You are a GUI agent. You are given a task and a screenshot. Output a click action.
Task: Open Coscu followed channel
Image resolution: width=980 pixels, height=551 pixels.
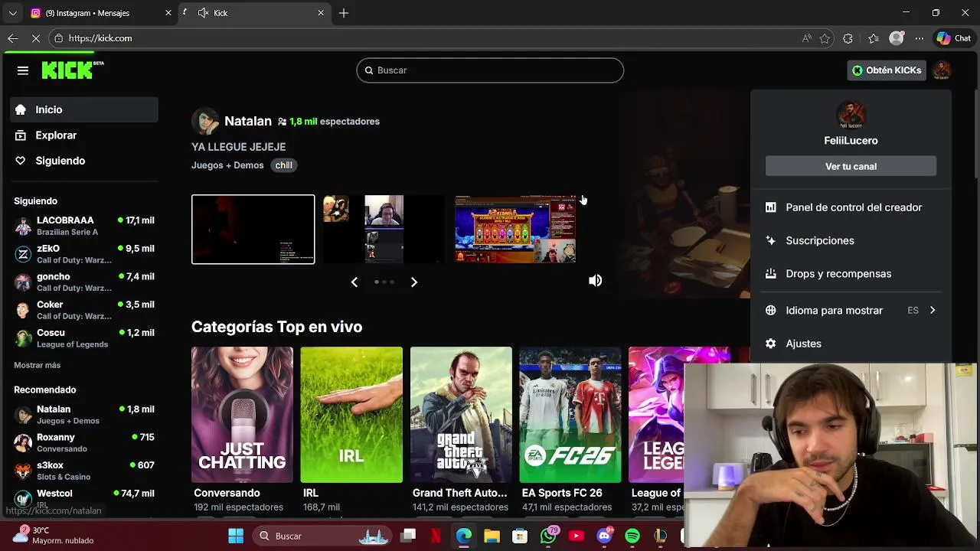[84, 338]
